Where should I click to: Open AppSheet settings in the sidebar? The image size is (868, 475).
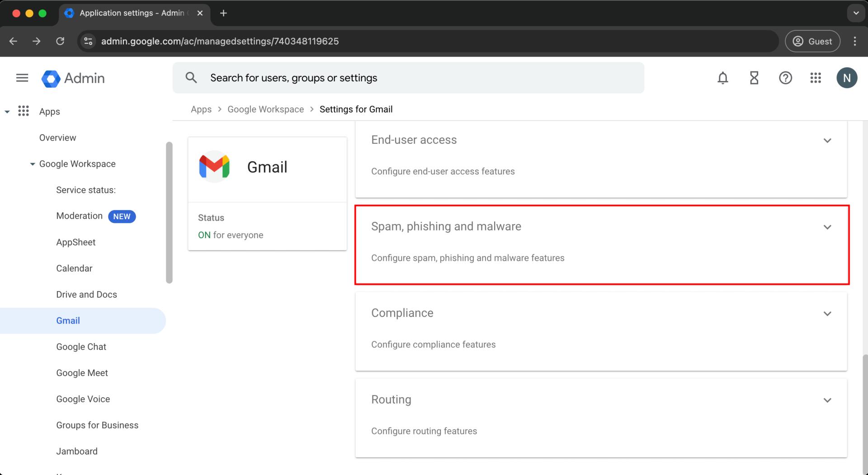pos(75,242)
